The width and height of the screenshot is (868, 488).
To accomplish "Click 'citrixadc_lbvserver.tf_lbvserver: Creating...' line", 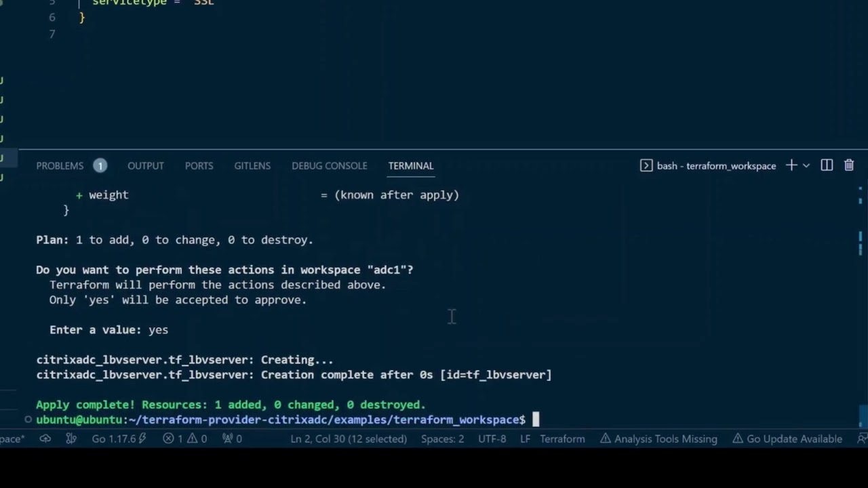I will [184, 360].
